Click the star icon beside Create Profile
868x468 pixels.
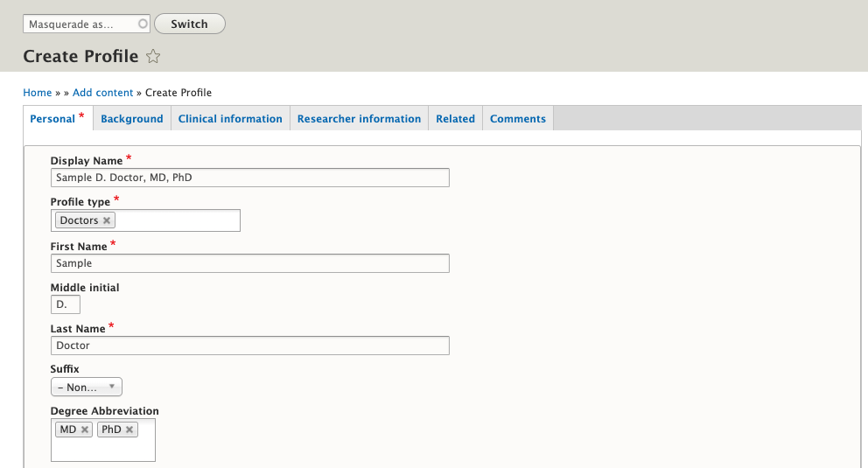click(x=153, y=57)
